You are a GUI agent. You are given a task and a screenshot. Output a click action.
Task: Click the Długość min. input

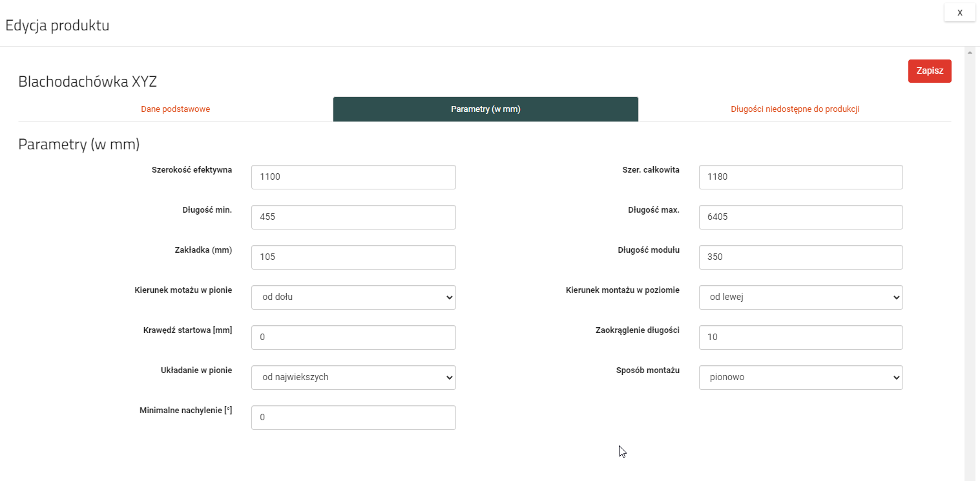point(353,217)
